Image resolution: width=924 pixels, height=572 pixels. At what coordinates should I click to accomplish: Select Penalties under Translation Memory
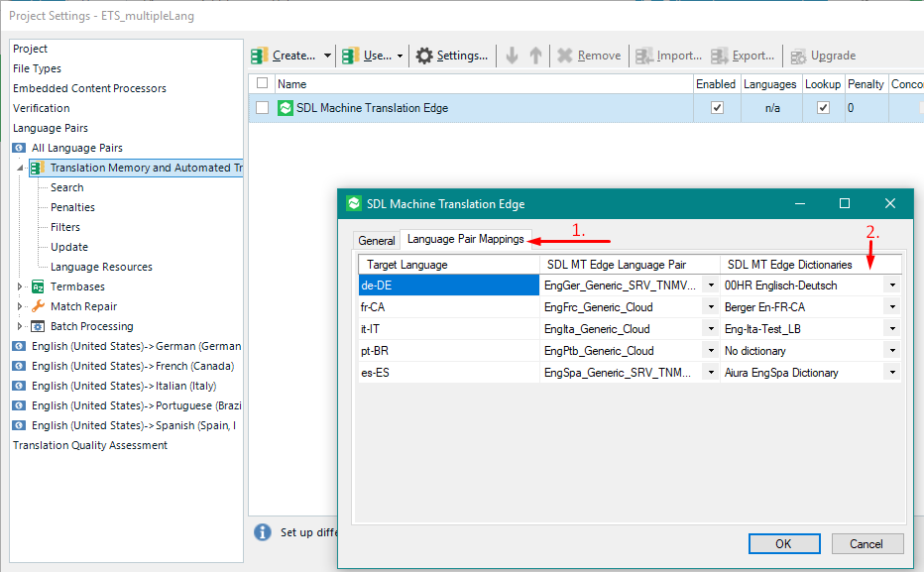[x=72, y=207]
